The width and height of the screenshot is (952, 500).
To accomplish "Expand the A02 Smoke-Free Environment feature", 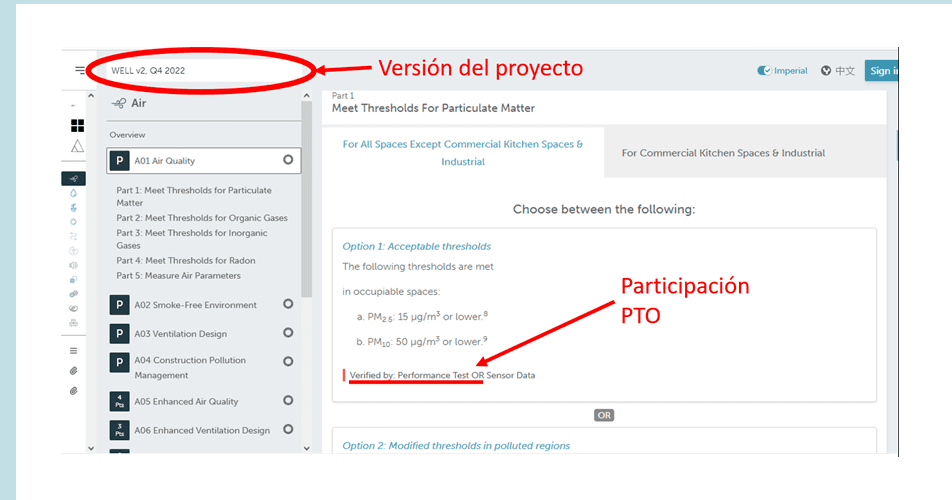I will (x=196, y=305).
